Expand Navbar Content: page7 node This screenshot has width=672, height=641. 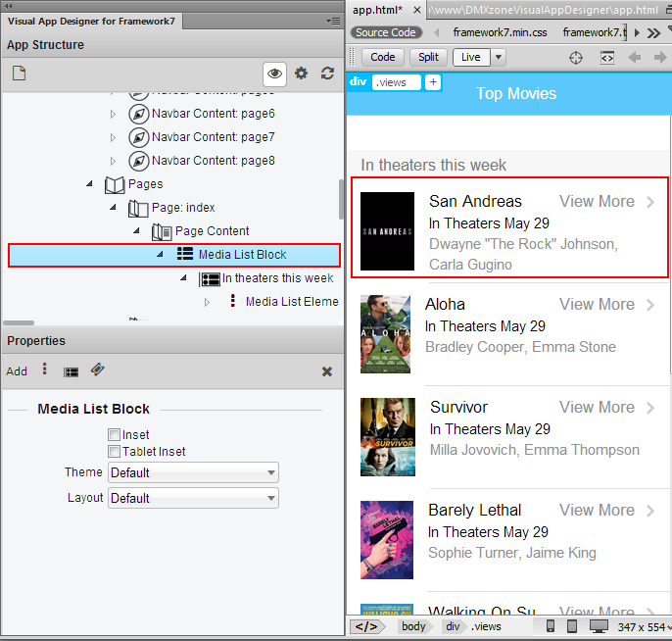click(x=113, y=137)
